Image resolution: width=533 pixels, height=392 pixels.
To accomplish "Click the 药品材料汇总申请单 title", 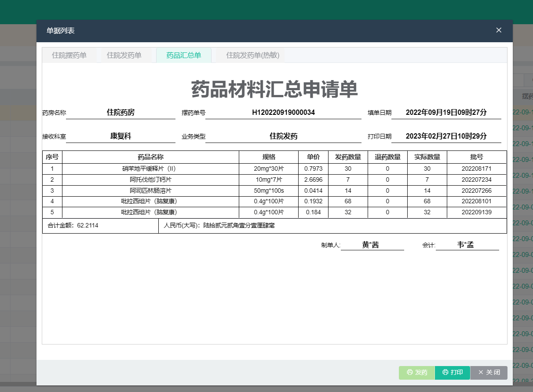I will (274, 89).
